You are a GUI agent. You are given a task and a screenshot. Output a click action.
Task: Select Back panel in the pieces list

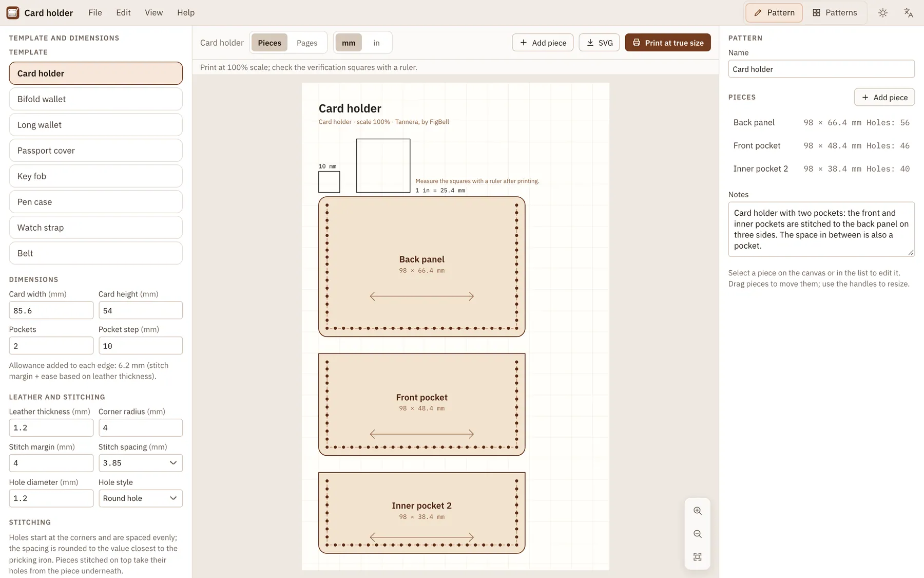(x=821, y=122)
